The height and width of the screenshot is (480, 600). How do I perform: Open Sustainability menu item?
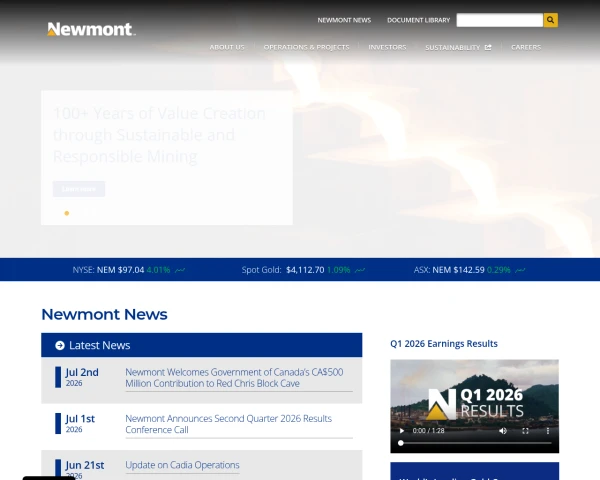pos(453,47)
